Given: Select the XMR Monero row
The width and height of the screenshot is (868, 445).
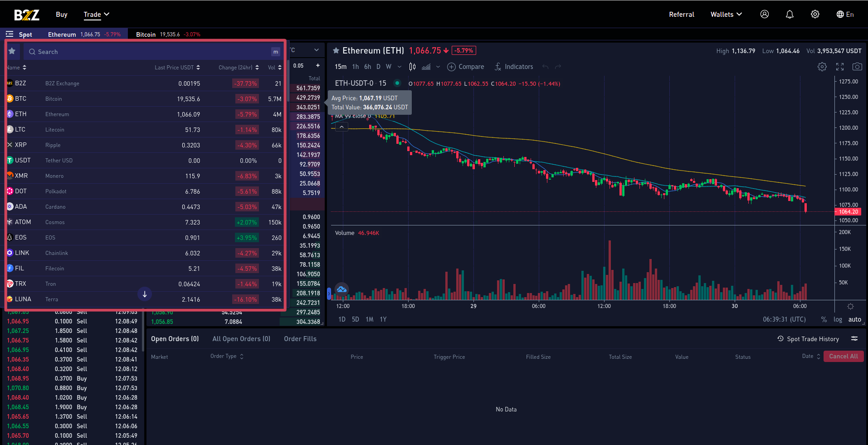Looking at the screenshot, I should click(x=145, y=176).
